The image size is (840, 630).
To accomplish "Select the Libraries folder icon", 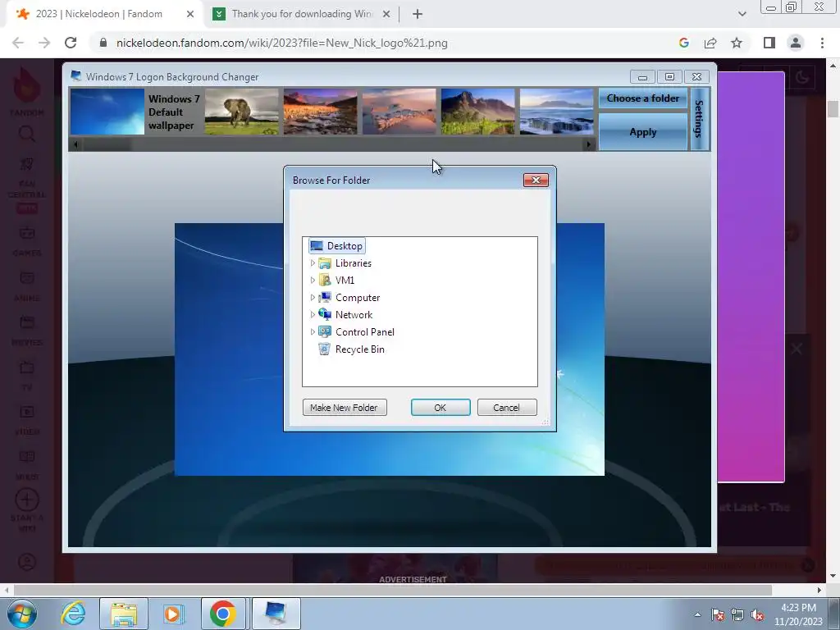I will [325, 263].
